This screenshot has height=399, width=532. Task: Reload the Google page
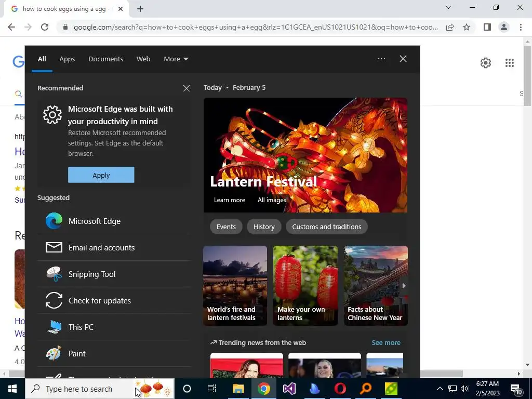pos(45,27)
